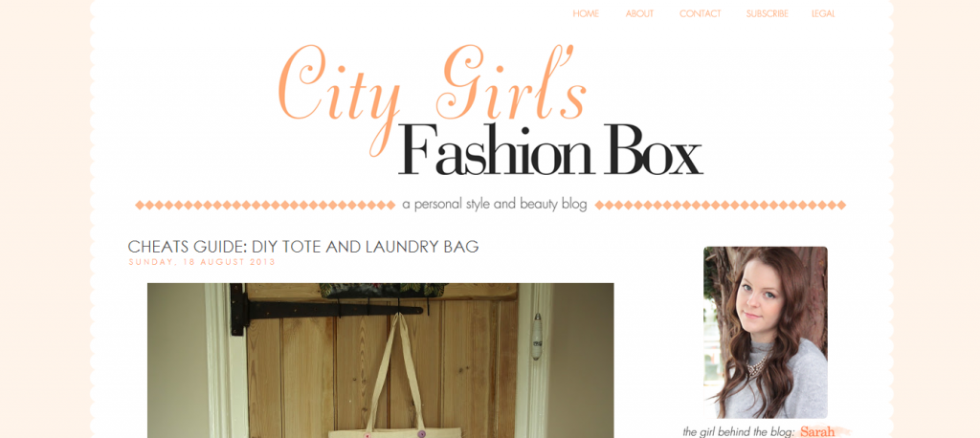Click "the girl behind the blog" caption
This screenshot has width=980, height=438.
tap(738, 432)
